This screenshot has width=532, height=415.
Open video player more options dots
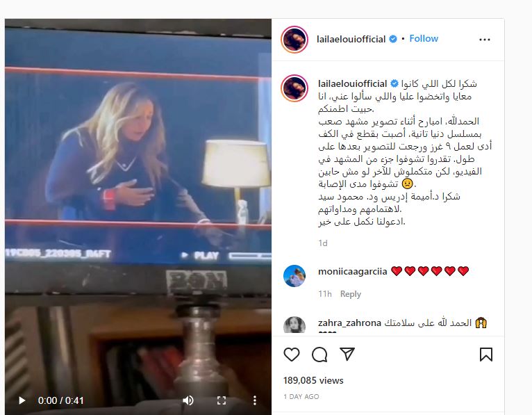[255, 400]
